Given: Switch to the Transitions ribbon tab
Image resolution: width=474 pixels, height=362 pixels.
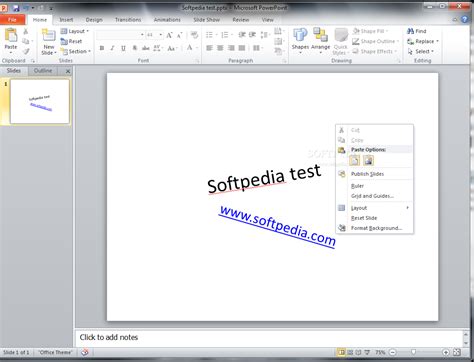Looking at the screenshot, I should 128,20.
